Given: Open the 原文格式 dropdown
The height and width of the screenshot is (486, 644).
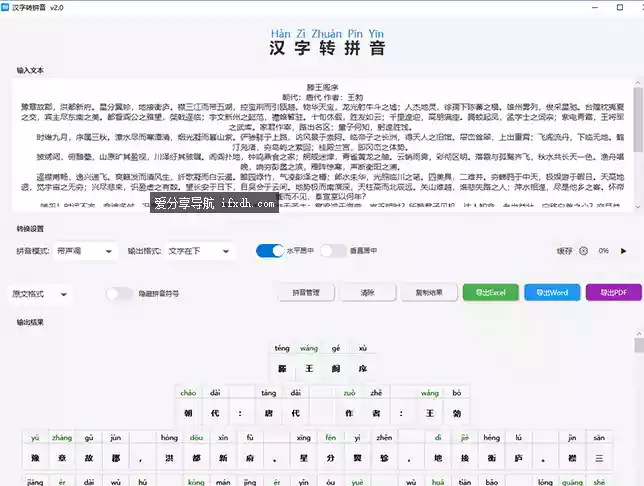Looking at the screenshot, I should pos(39,294).
